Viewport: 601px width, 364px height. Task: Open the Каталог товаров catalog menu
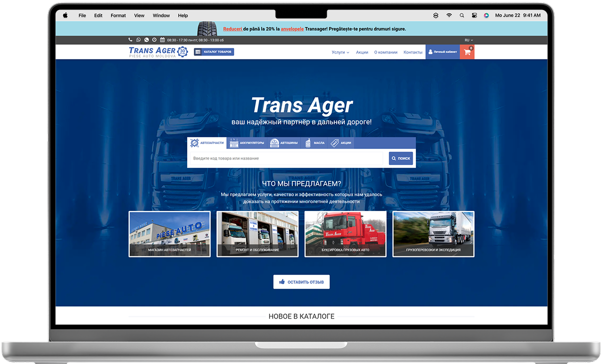coord(214,52)
